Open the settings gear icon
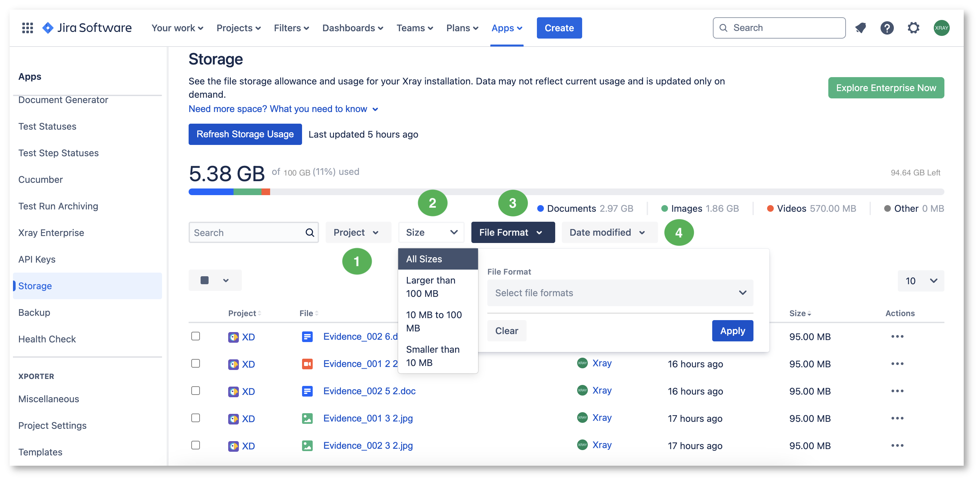 point(913,28)
